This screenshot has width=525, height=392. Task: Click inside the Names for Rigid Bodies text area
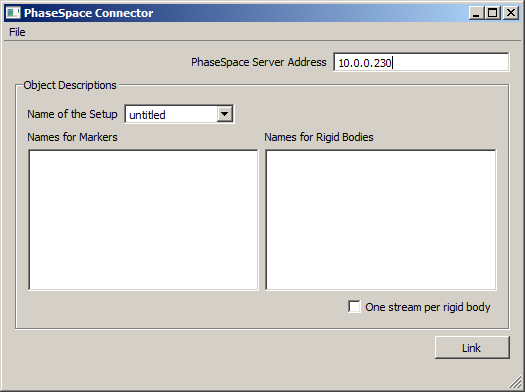coord(381,220)
